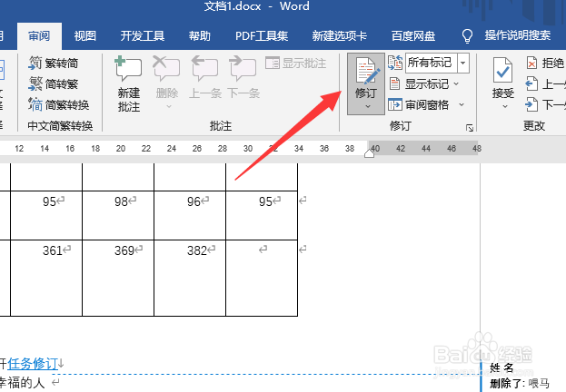Expand the 显示标记 dropdown
The image size is (566, 392).
click(x=456, y=83)
